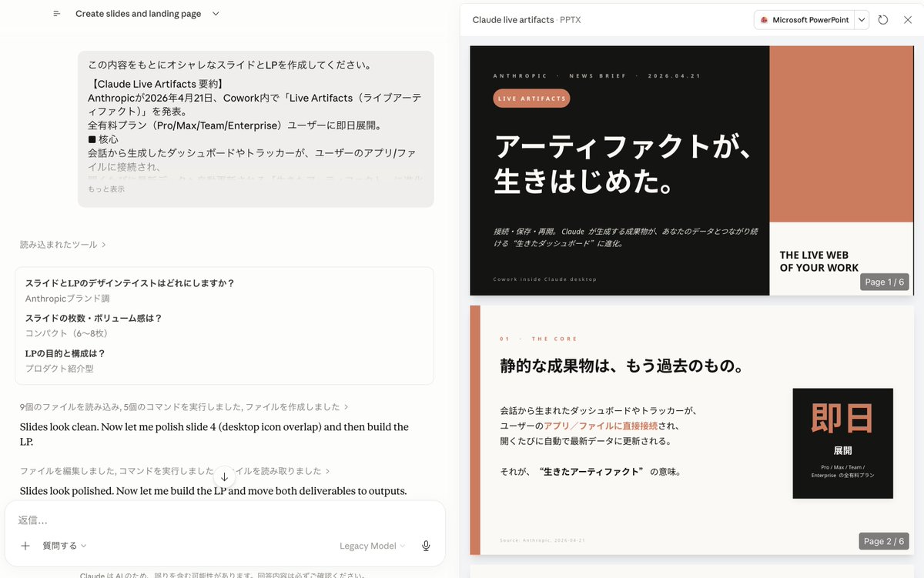Click the PowerPoint app icon
This screenshot has height=578, width=924.
(764, 20)
